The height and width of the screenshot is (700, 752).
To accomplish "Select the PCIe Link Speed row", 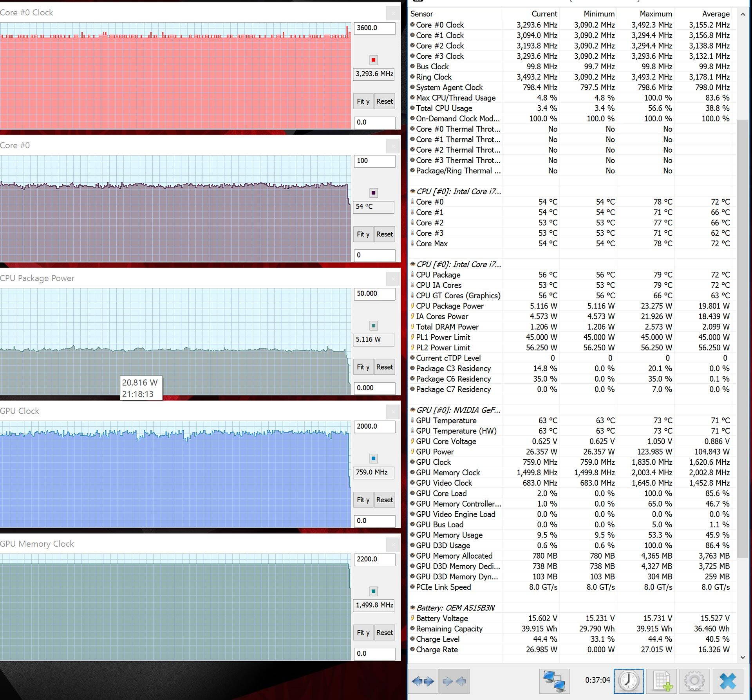I will (570, 587).
